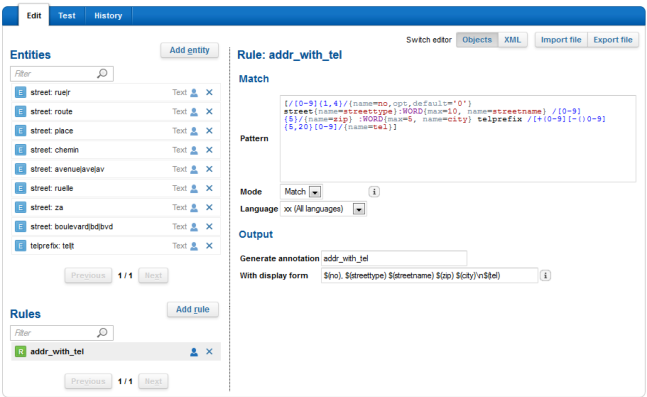Click the Add entity button

[x=189, y=50]
